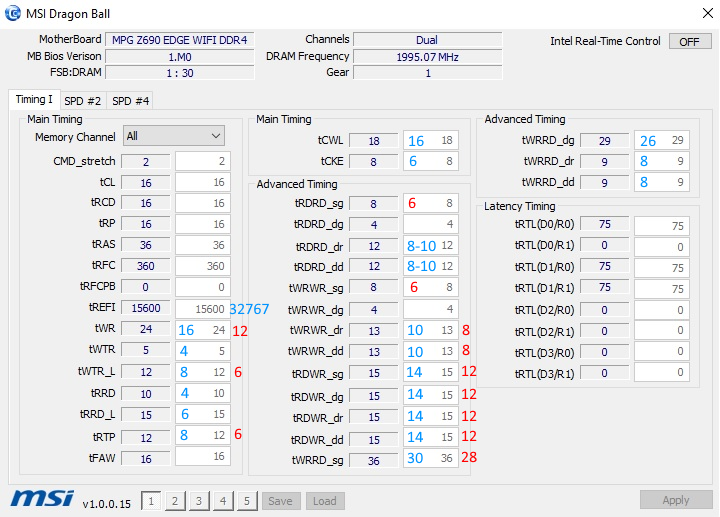Click the tRFCPB editable value field
Image resolution: width=720 pixels, height=517 pixels.
(202, 287)
